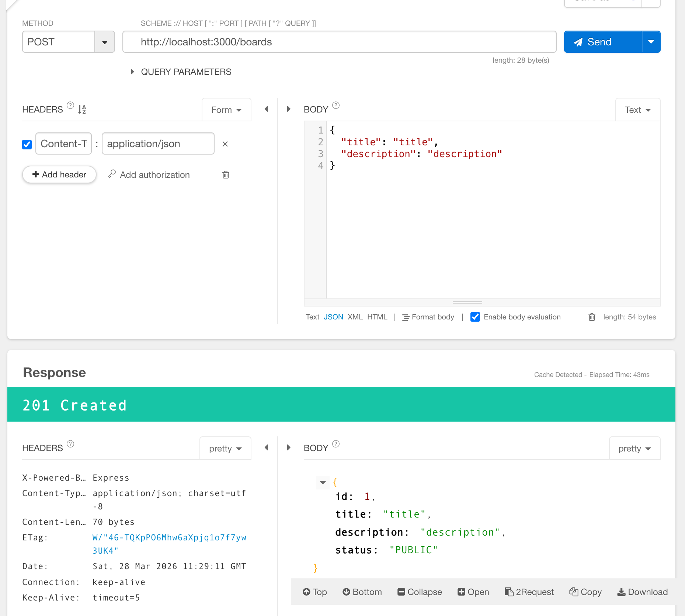Click the request URL input field
Image resolution: width=685 pixels, height=616 pixels.
coord(339,42)
